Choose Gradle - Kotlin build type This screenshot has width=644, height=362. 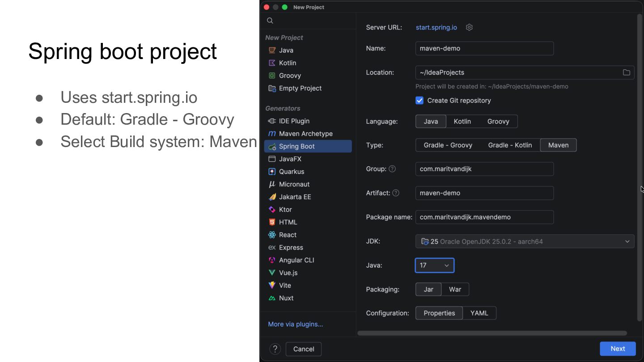[x=510, y=145]
